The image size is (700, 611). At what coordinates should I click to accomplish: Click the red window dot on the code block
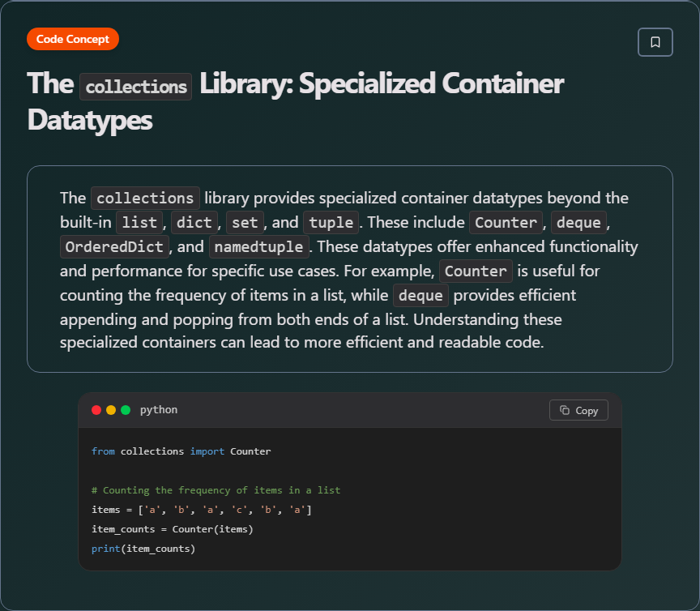click(96, 410)
